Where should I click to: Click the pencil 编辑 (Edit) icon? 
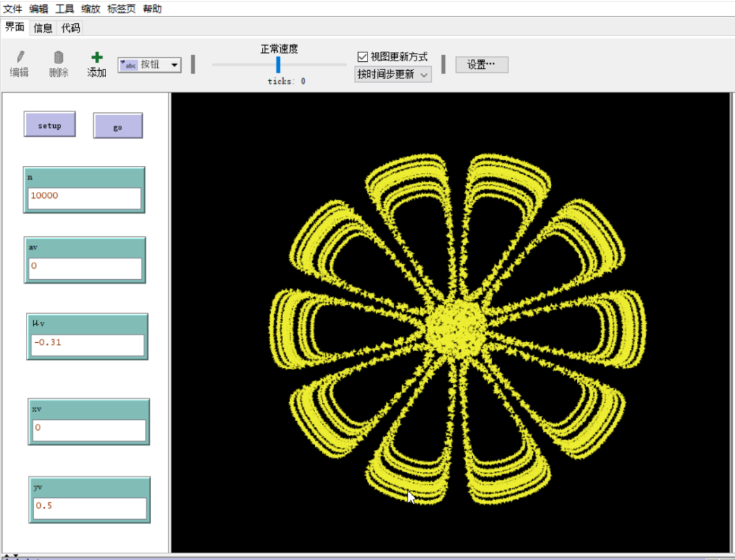(x=19, y=59)
